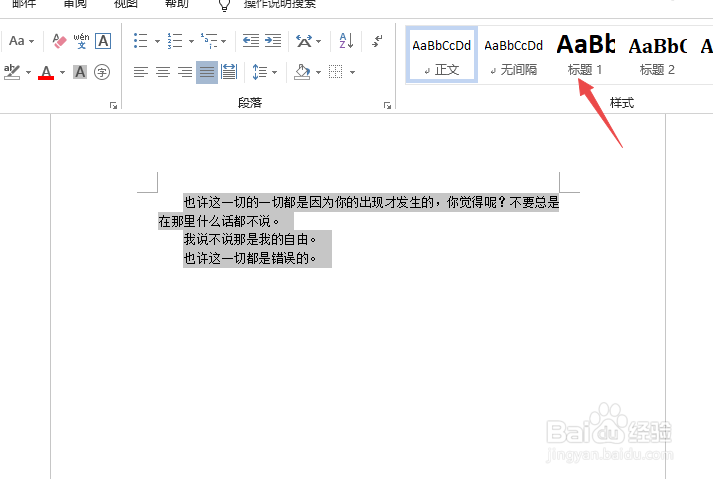Open the 审阅 (Review) ribbon tab
The image size is (713, 479).
pyautogui.click(x=75, y=4)
